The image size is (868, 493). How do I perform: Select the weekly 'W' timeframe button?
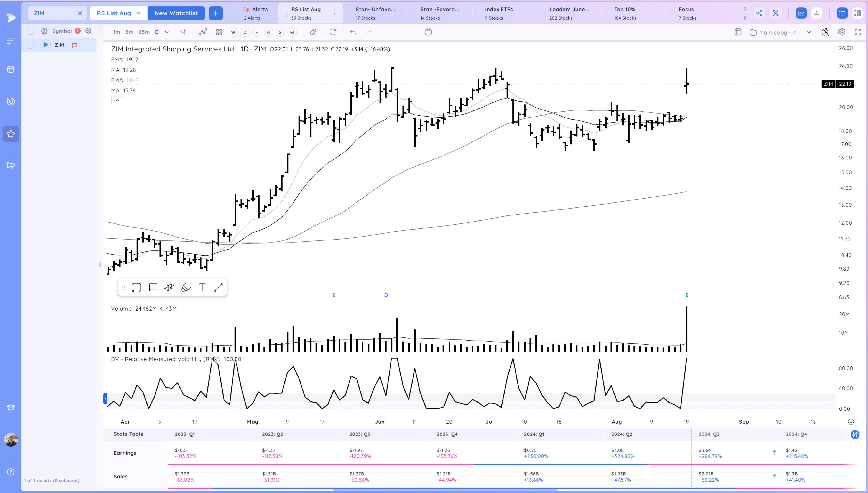click(233, 32)
